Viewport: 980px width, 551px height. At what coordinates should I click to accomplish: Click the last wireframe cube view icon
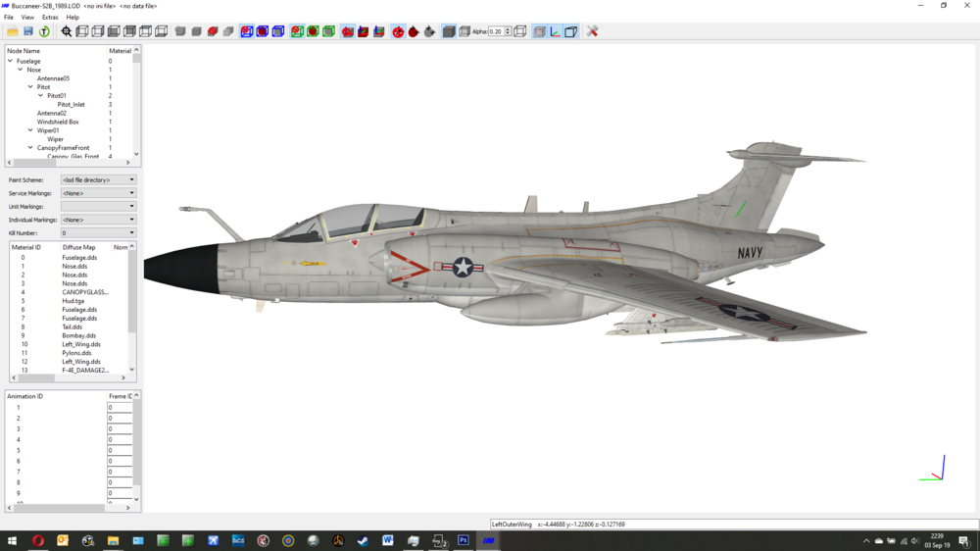162,31
